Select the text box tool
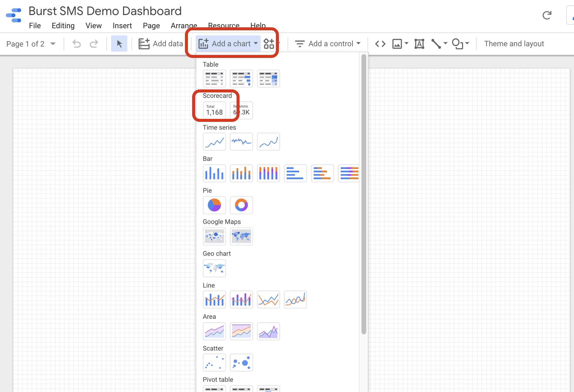Image resolution: width=574 pixels, height=392 pixels. [419, 44]
